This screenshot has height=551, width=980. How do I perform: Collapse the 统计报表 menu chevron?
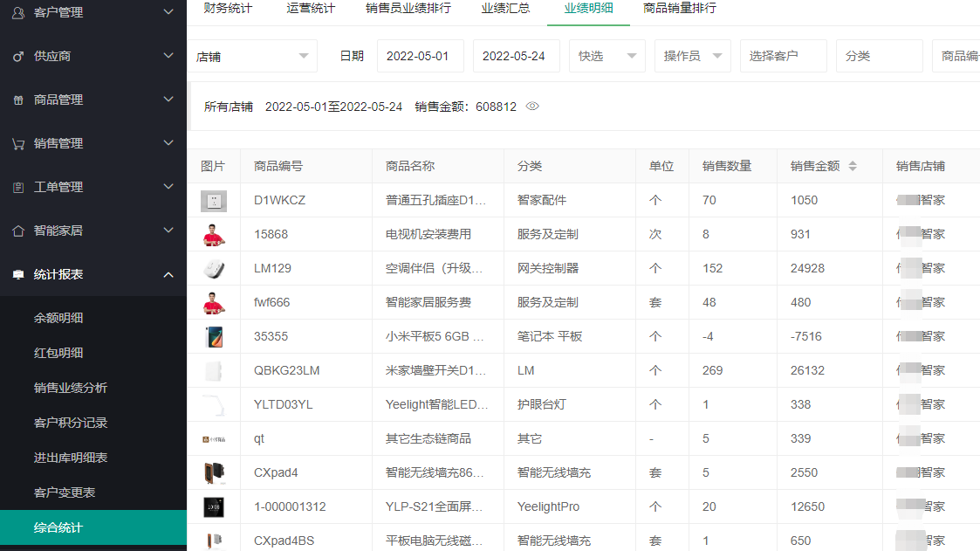coord(168,274)
